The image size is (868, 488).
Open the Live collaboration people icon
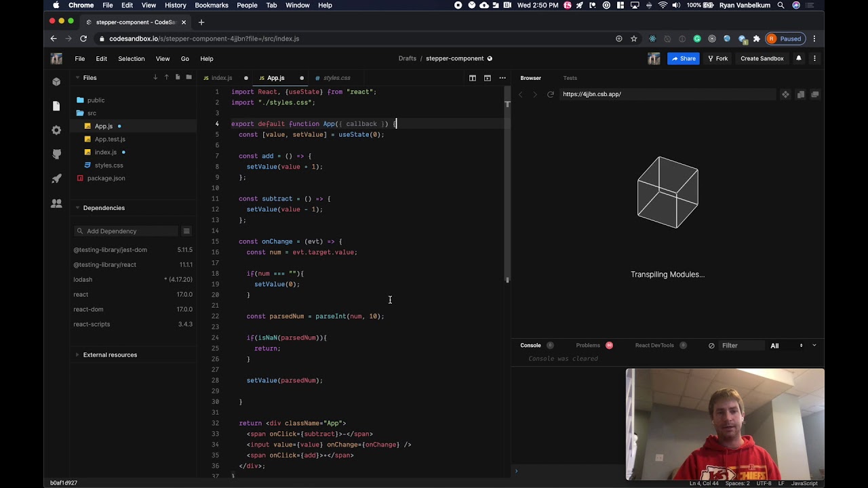coord(56,203)
